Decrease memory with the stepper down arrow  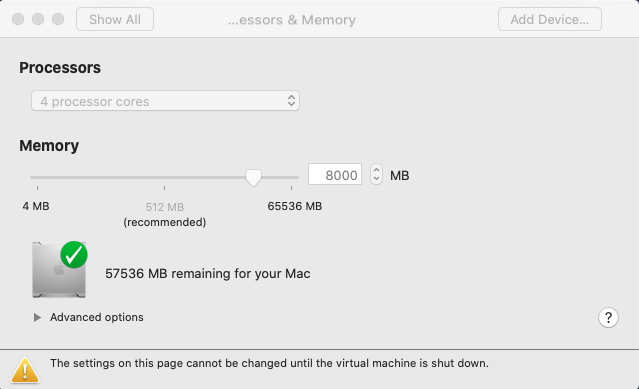click(376, 179)
